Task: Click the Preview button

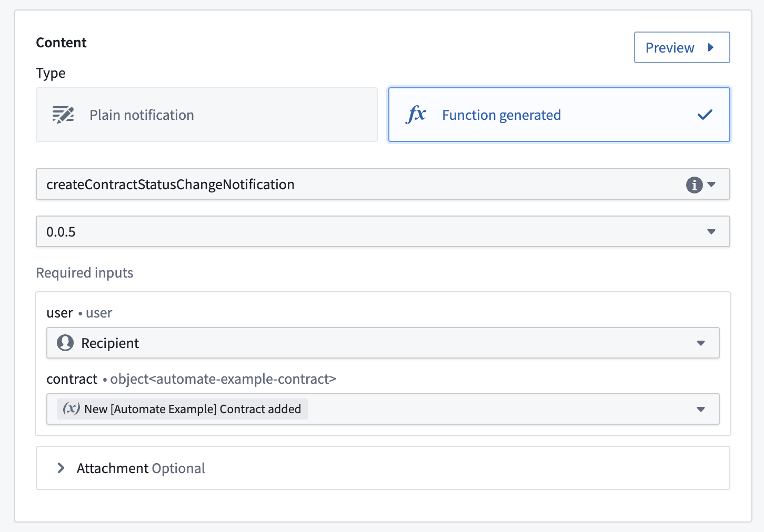Action: [x=682, y=47]
